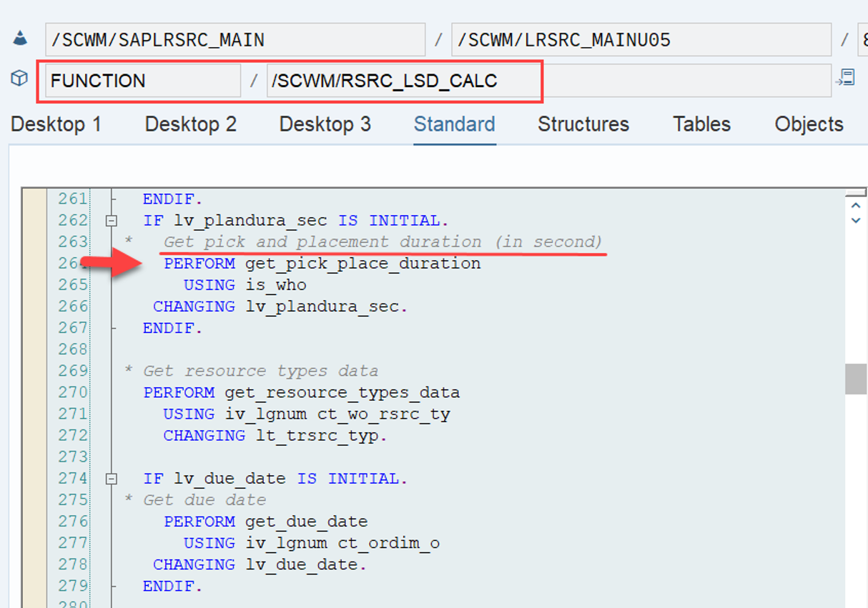Image resolution: width=868 pixels, height=608 pixels.
Task: Set breakpoint in the margin at line 270
Action: pyautogui.click(x=34, y=392)
